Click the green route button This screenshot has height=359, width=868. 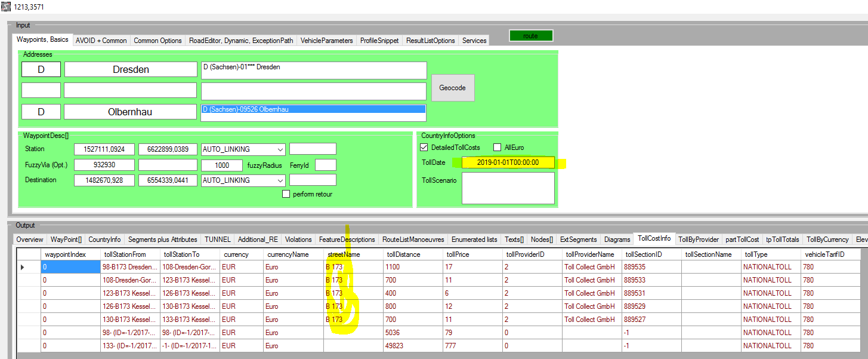(530, 36)
